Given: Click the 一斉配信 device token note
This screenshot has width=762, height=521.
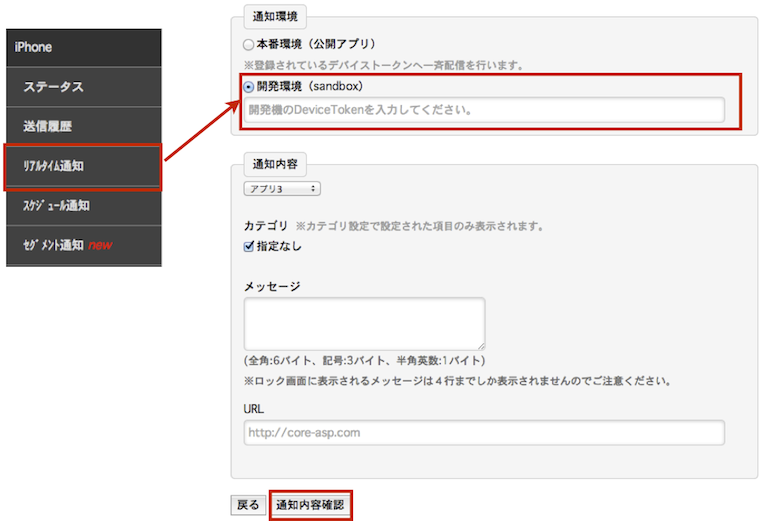Looking at the screenshot, I should click(383, 65).
